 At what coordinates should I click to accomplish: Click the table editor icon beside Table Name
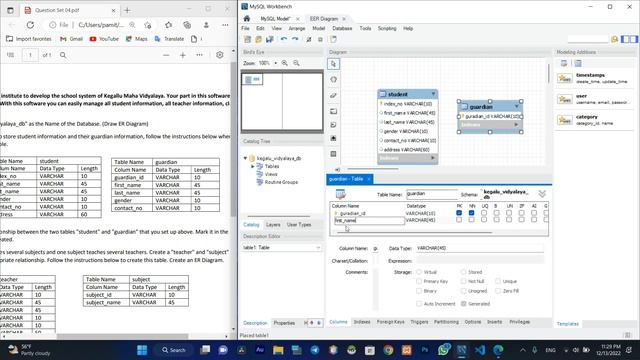340,194
